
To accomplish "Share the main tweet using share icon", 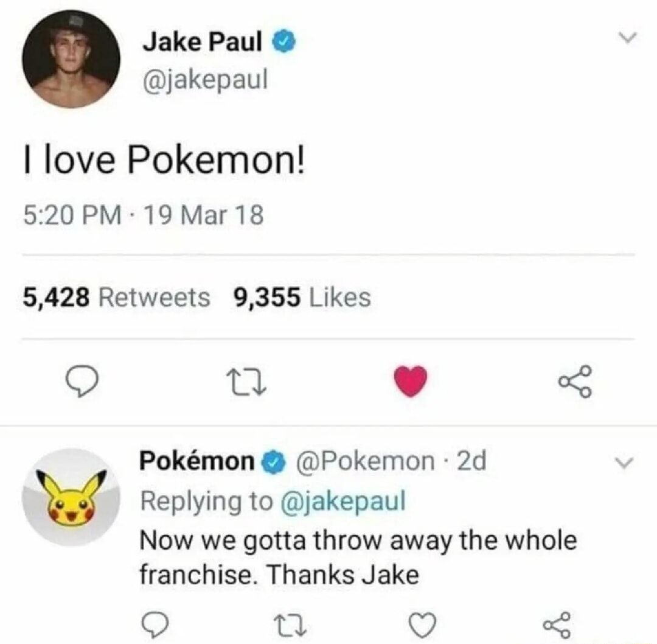I will pyautogui.click(x=574, y=382).
